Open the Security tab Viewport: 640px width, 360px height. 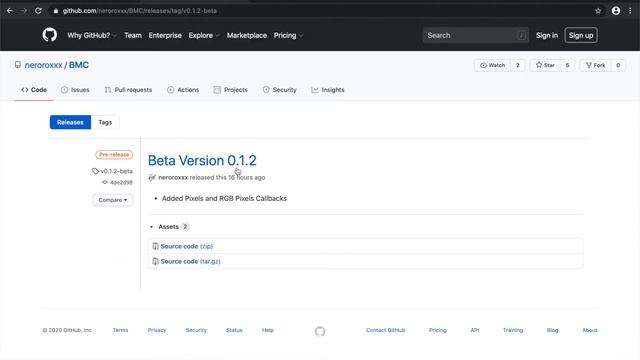[x=280, y=90]
